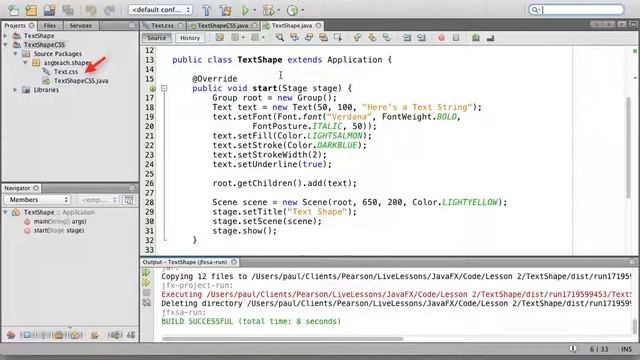This screenshot has height=360, width=640.
Task: Select the TextShape.java editor tab
Action: [x=291, y=25]
